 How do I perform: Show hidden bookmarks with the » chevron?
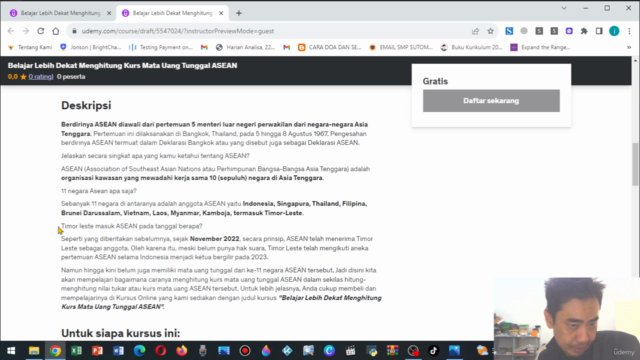tap(629, 47)
